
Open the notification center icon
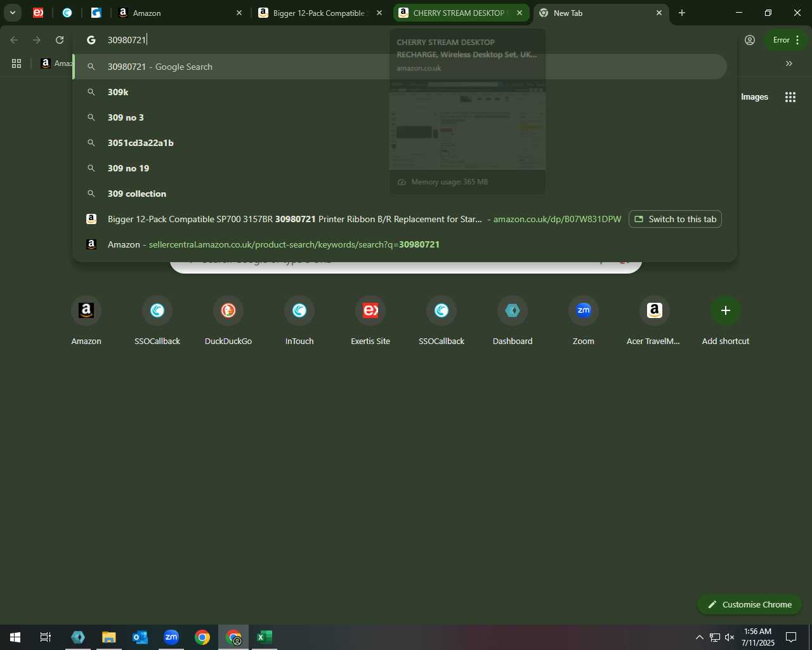pyautogui.click(x=791, y=637)
